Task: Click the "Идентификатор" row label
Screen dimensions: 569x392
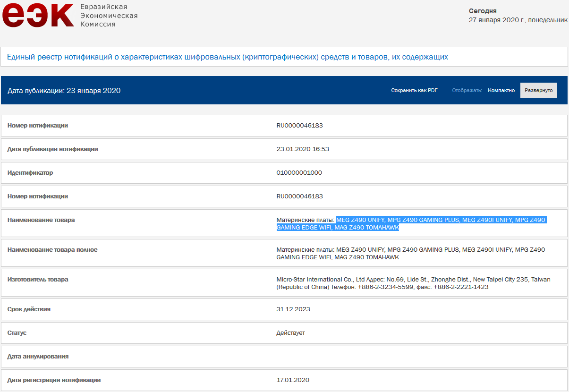Action: pos(30,173)
